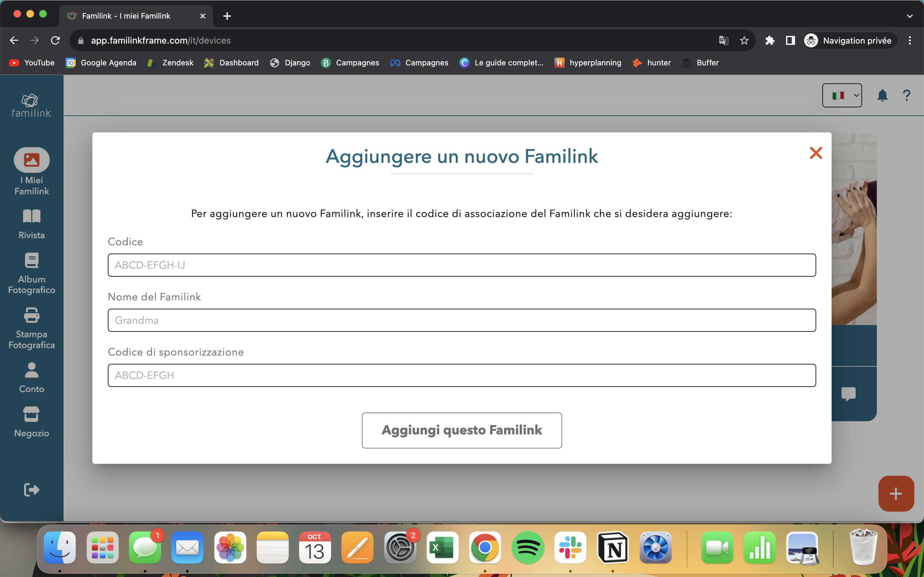Screen dimensions: 924x577
Task: Open Chrome's three-dot menu
Action: (x=910, y=40)
